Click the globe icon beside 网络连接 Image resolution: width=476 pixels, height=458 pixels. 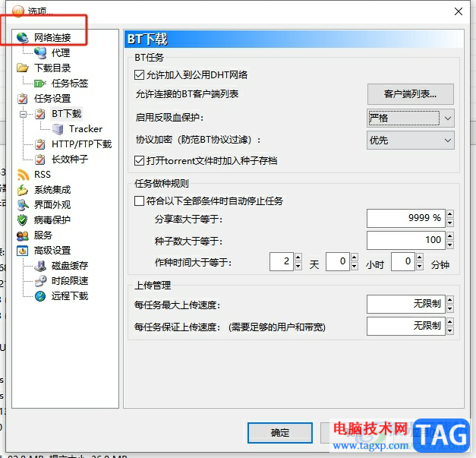(23, 38)
